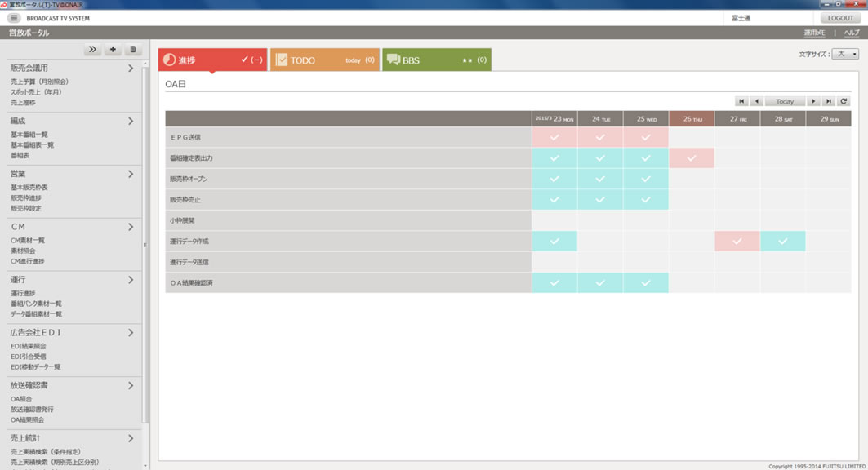868x470 pixels.
Task: Open the BBS tab
Action: click(436, 60)
